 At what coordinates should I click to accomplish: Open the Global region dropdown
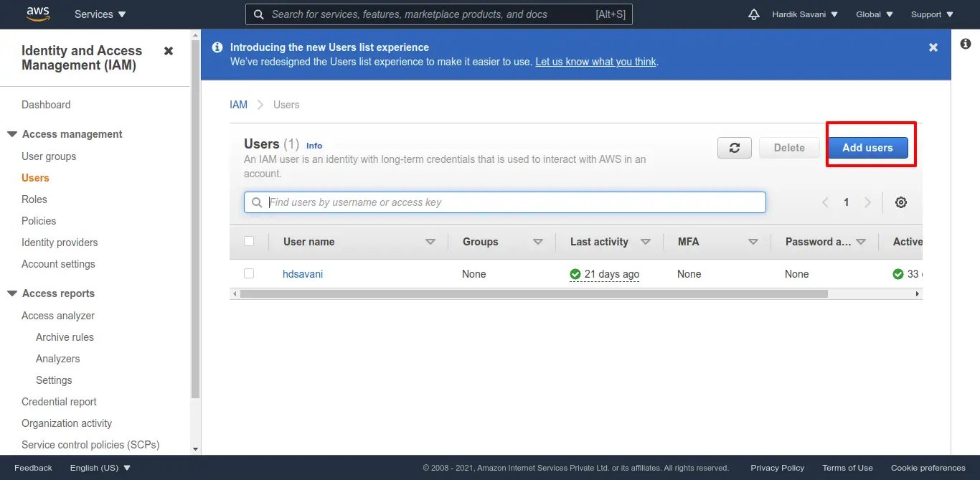874,14
